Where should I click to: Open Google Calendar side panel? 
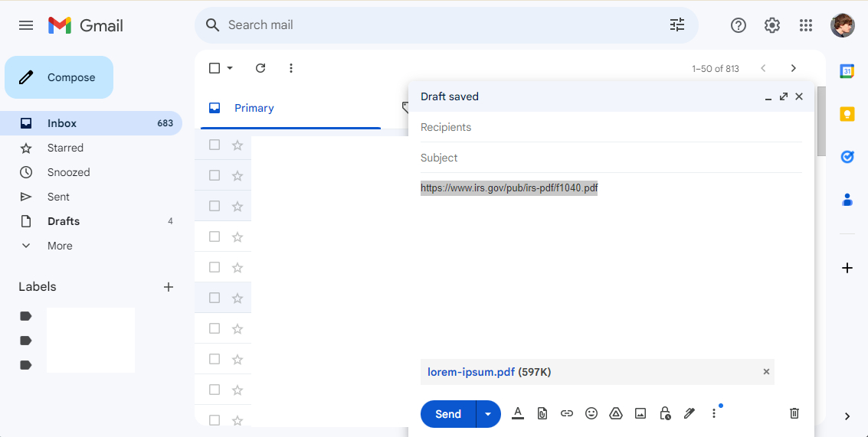pos(847,71)
